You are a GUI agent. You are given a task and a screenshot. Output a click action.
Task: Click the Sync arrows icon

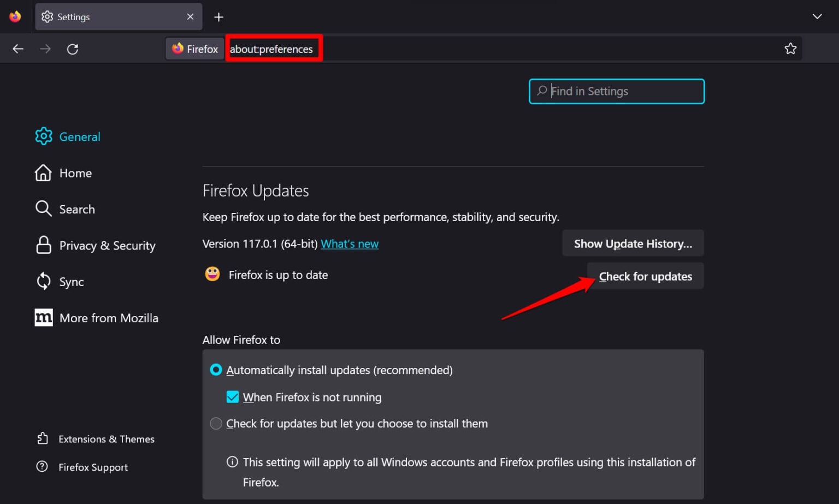(x=43, y=281)
